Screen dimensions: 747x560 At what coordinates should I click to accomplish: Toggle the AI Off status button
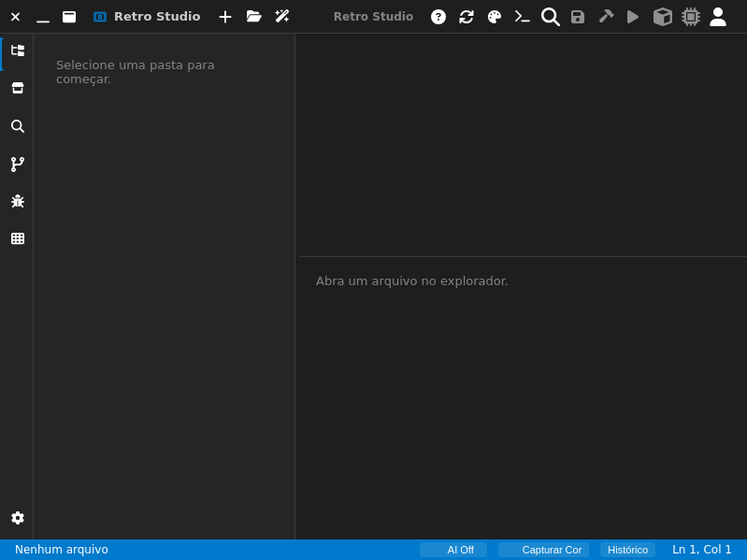[x=453, y=550]
